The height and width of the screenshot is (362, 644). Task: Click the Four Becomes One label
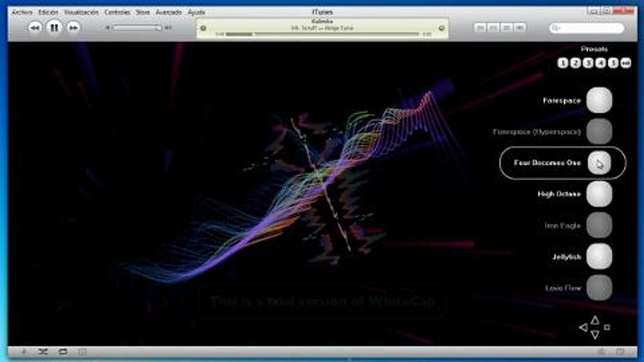click(547, 163)
